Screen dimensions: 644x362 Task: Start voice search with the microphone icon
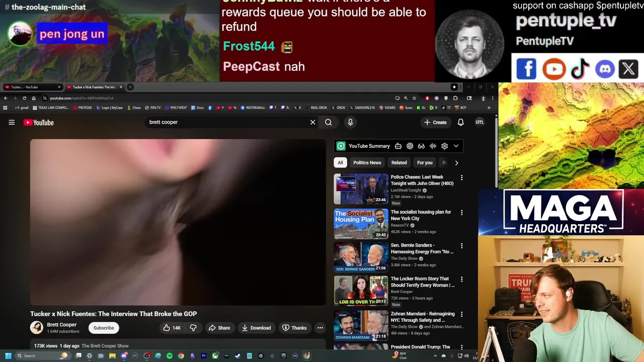point(350,122)
